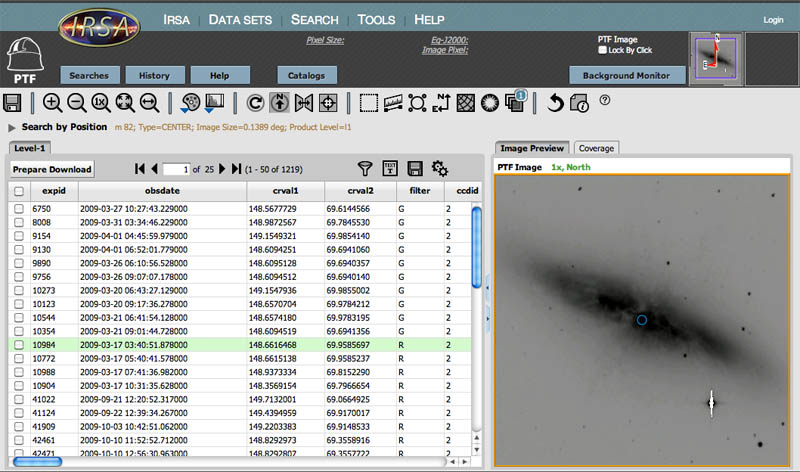
Task: Open the stretch options dropdown
Action: [x=216, y=102]
